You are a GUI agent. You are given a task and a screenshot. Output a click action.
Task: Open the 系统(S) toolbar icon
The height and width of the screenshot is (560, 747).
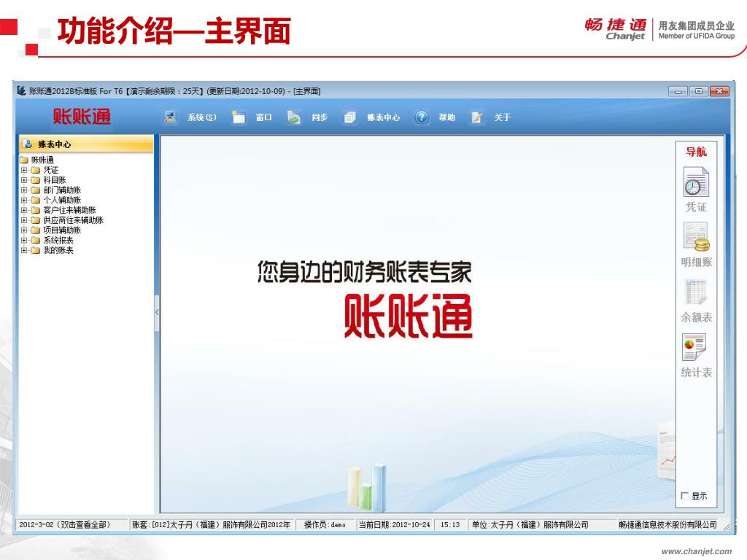point(170,117)
